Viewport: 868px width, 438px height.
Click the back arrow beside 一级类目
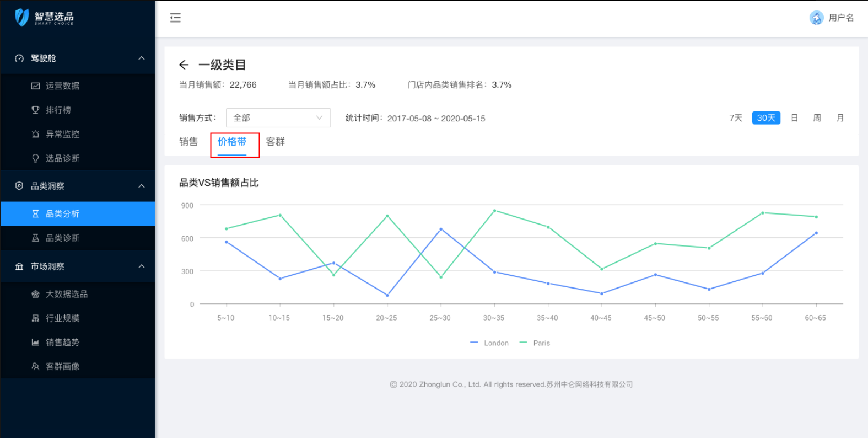tap(184, 65)
